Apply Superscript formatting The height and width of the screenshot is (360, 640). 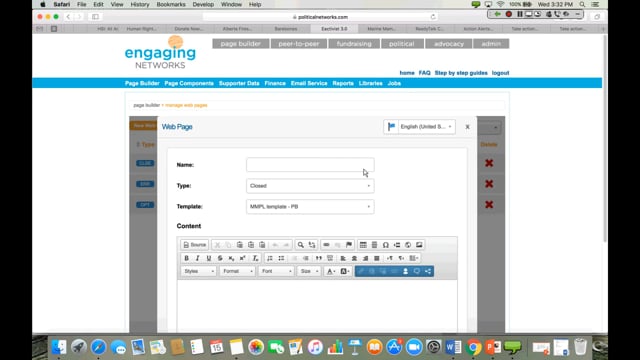(x=242, y=258)
